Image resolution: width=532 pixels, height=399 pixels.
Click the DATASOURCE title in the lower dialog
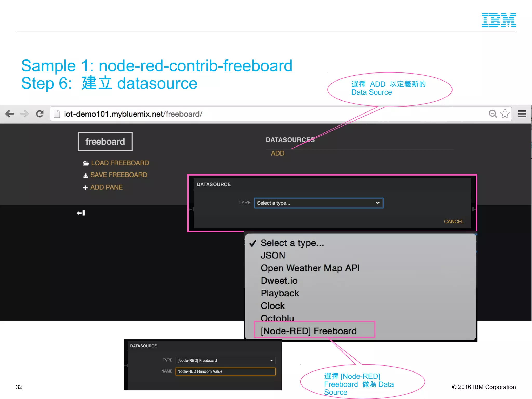pyautogui.click(x=143, y=346)
